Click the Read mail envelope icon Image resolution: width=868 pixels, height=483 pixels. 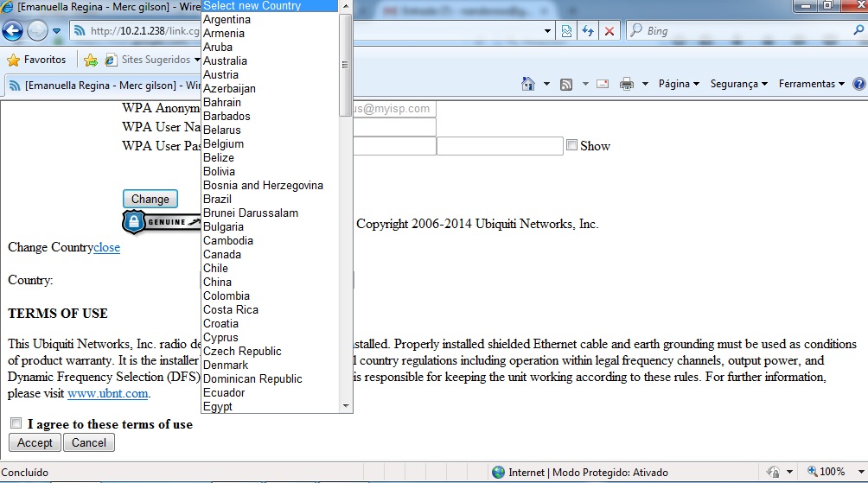pos(603,84)
